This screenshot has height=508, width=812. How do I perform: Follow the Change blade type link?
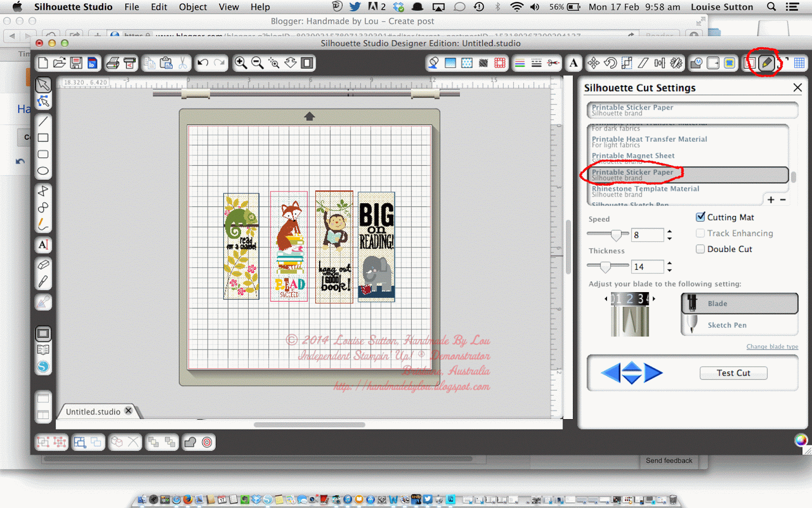772,346
